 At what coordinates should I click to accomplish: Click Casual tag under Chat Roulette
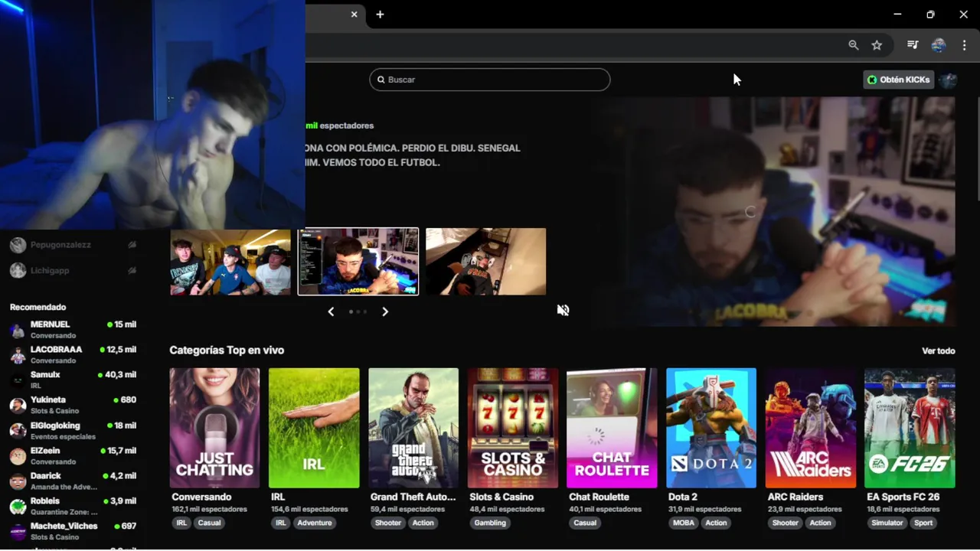[x=585, y=523]
